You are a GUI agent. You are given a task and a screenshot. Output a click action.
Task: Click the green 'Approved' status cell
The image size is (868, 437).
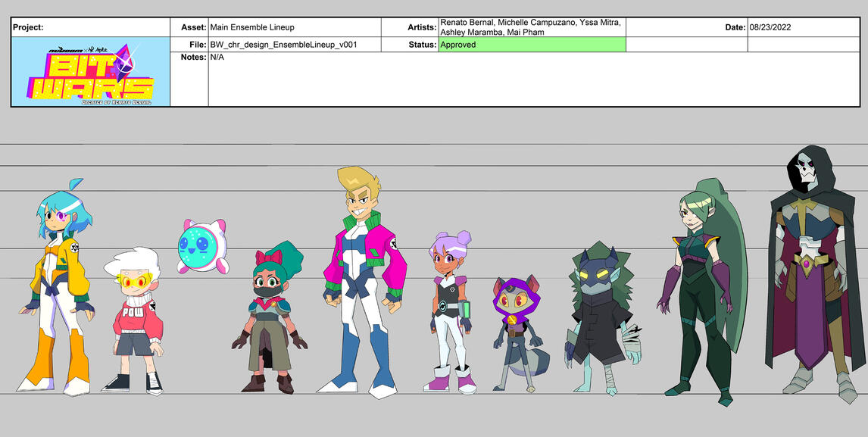532,45
